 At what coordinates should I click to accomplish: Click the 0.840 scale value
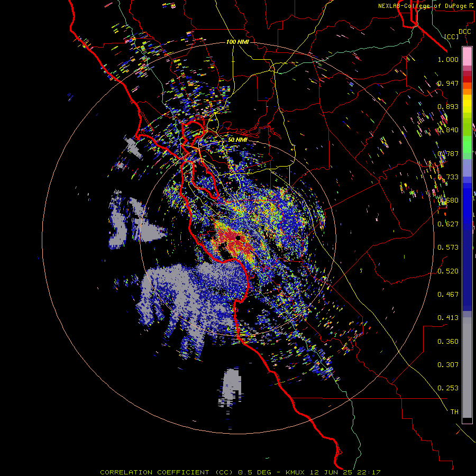tap(448, 130)
